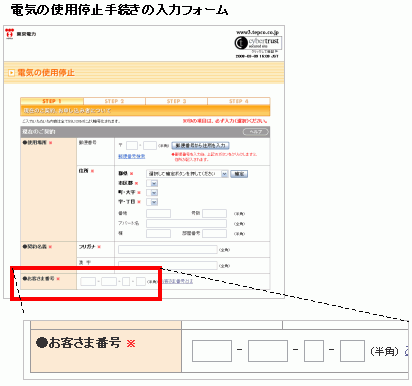Click the 電気の使用停止 orange heading
Viewport: 412px width, 386px height.
(x=46, y=72)
